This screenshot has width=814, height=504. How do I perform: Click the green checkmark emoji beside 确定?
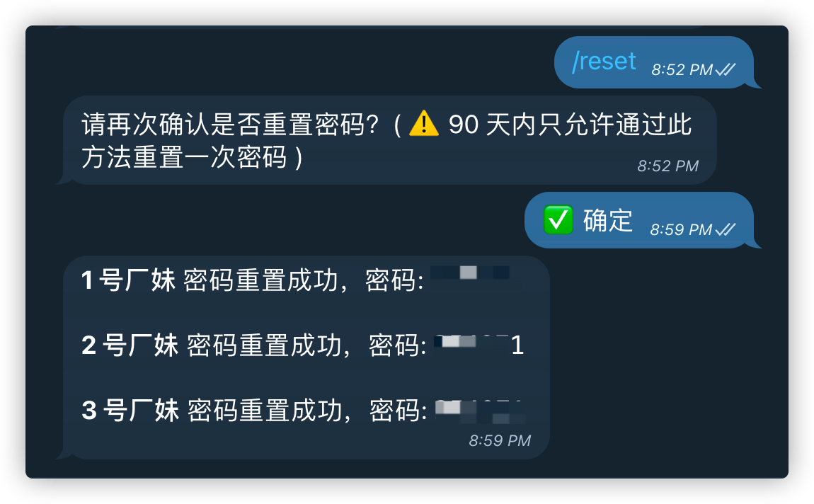coord(558,220)
